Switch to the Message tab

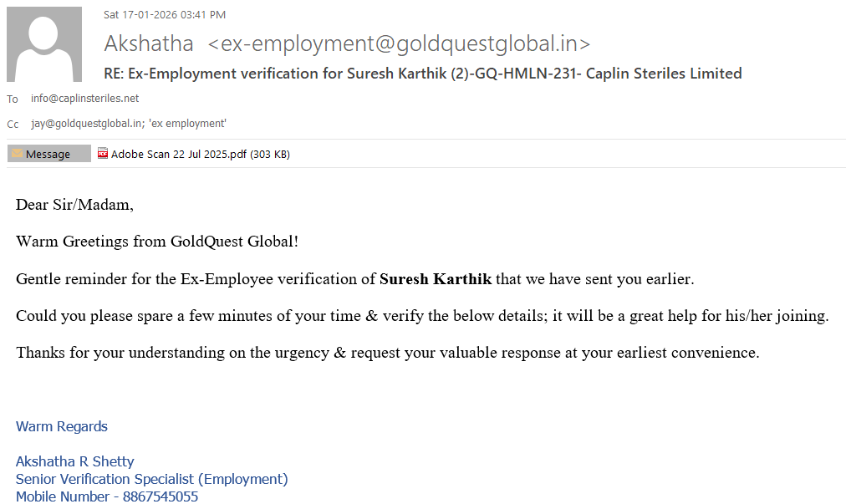pyautogui.click(x=48, y=154)
